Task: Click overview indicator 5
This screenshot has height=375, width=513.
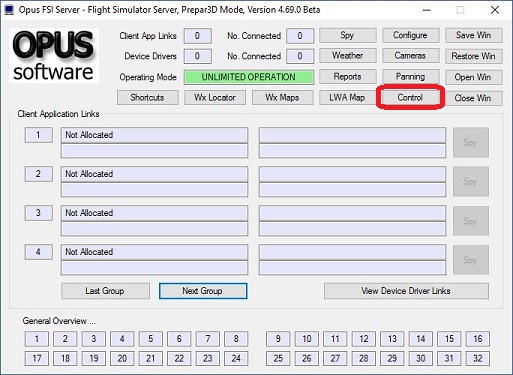Action: coord(151,339)
